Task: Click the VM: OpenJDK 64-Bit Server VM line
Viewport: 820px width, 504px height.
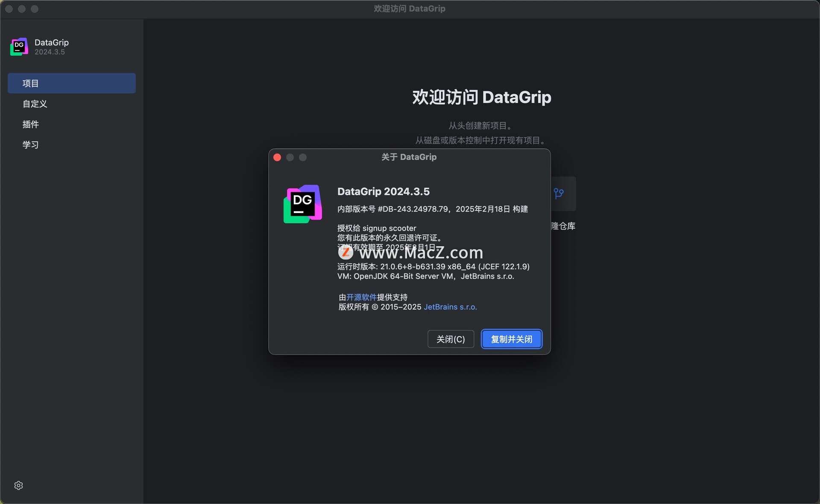Action: (426, 276)
